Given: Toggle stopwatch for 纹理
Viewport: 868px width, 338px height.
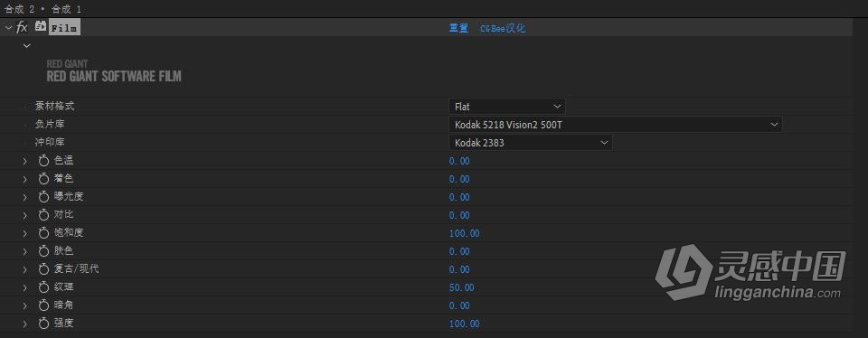Looking at the screenshot, I should (43, 287).
